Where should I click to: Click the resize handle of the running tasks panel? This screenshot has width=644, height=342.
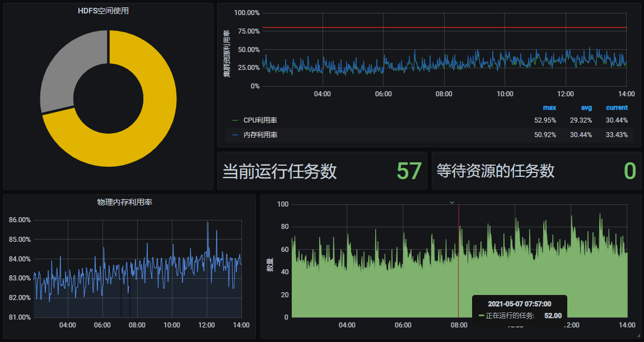pyautogui.click(x=638, y=335)
